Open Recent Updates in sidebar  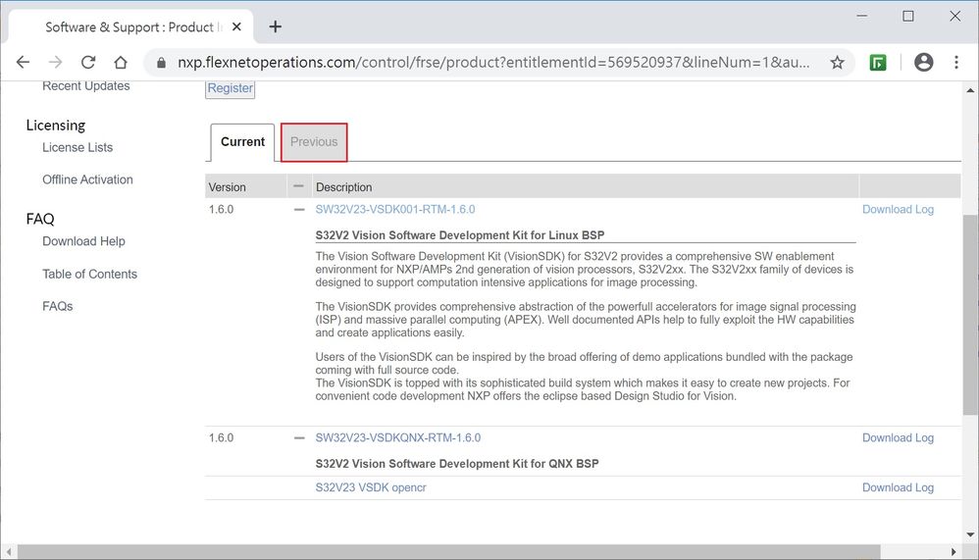click(x=86, y=86)
